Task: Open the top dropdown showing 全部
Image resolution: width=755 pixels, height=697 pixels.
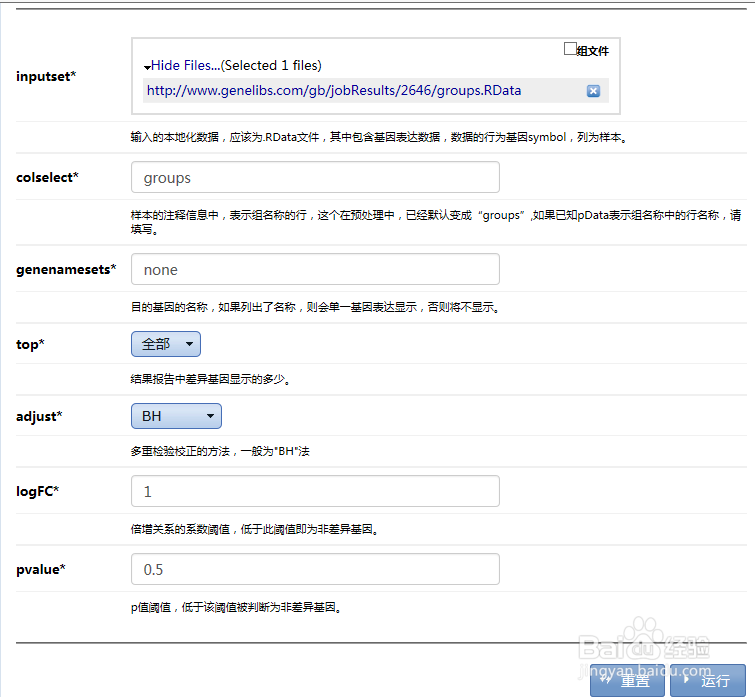Action: pyautogui.click(x=166, y=344)
